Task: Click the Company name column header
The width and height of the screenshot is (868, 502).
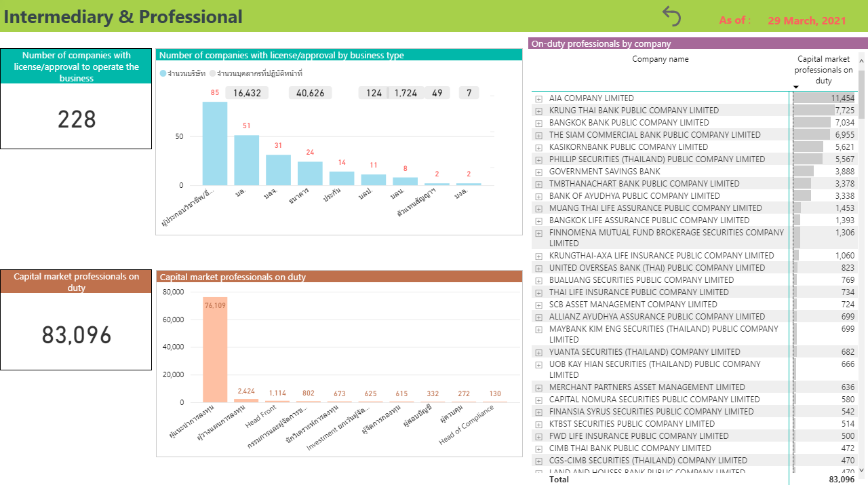Action: pyautogui.click(x=660, y=59)
